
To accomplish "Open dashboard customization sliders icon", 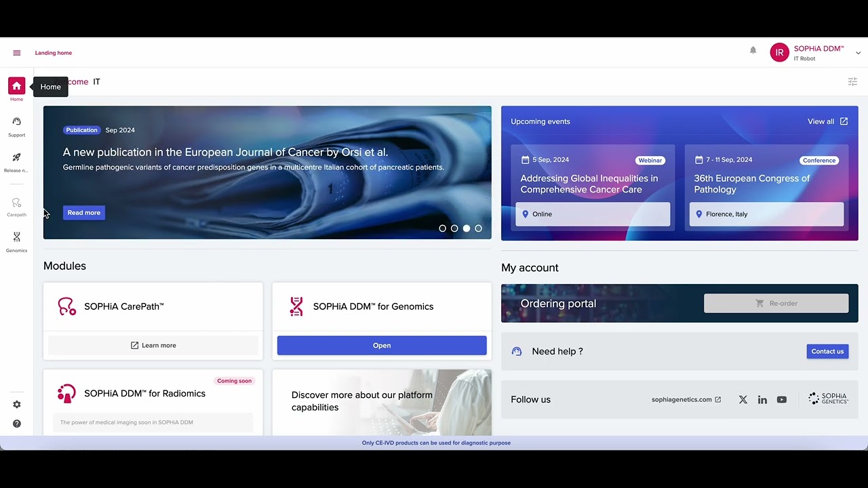I will pos(852,82).
